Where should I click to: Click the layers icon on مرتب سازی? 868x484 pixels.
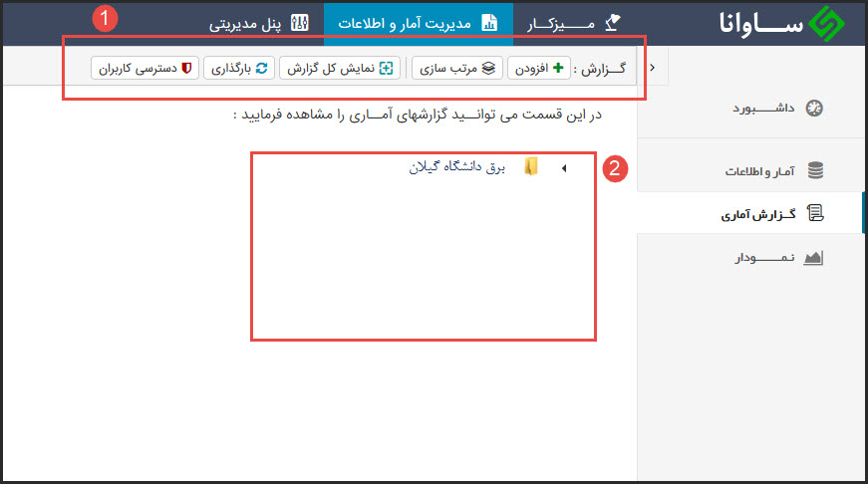[x=488, y=68]
